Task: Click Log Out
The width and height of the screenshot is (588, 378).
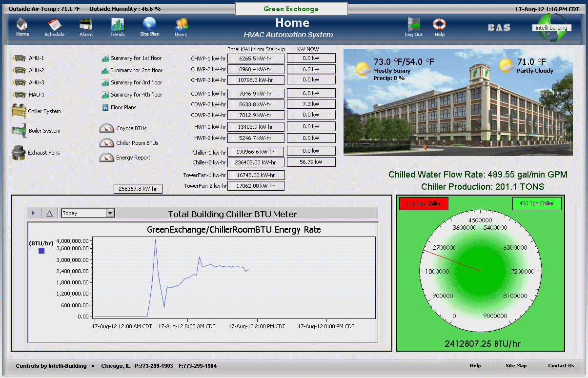Action: tap(413, 23)
